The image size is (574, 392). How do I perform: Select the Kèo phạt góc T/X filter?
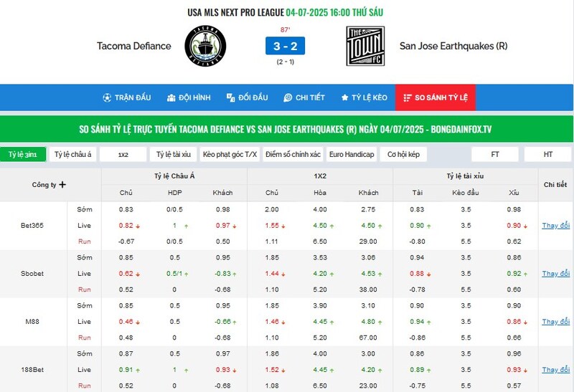[230, 154]
